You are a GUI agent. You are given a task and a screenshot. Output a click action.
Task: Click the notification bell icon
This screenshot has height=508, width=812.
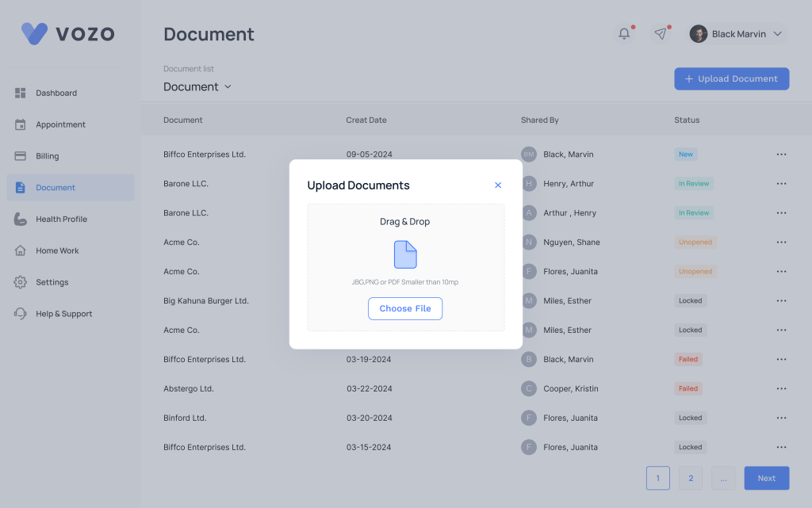coord(625,33)
